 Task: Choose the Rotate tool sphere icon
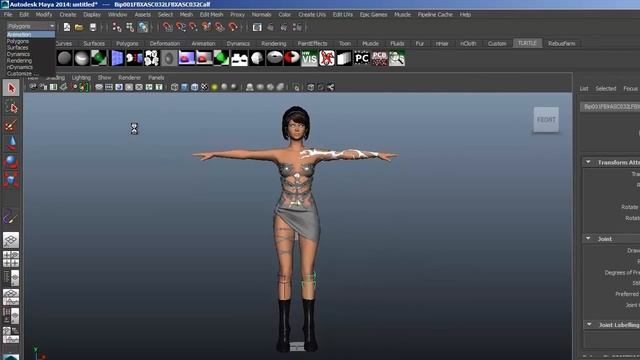(11, 162)
